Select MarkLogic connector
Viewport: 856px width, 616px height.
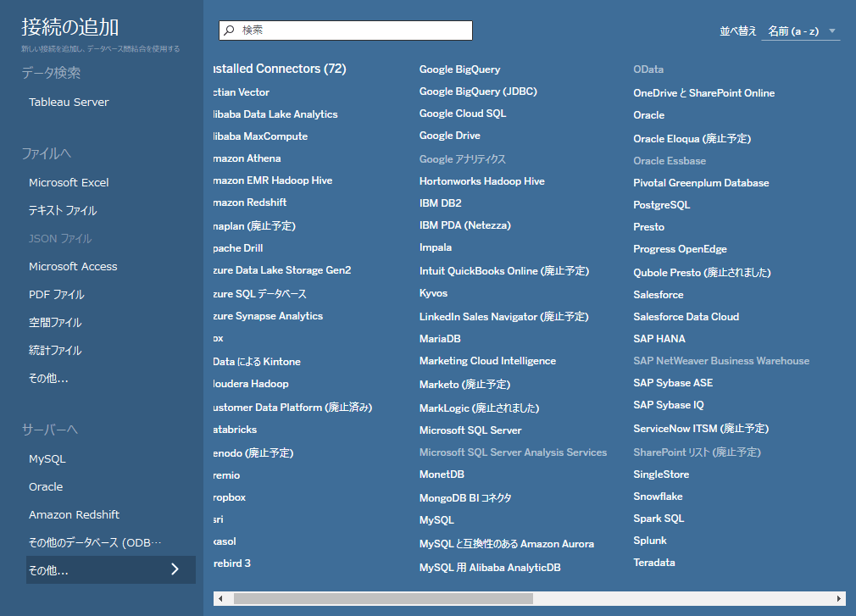[480, 408]
